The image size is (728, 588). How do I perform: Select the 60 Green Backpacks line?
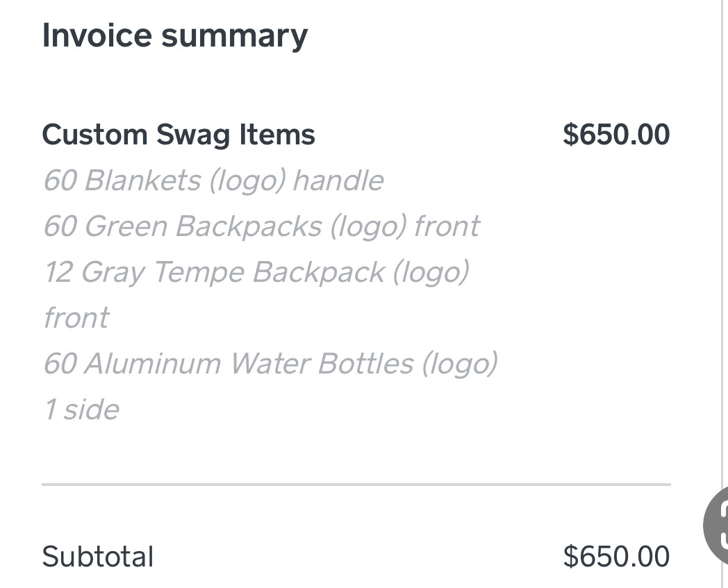(x=261, y=226)
